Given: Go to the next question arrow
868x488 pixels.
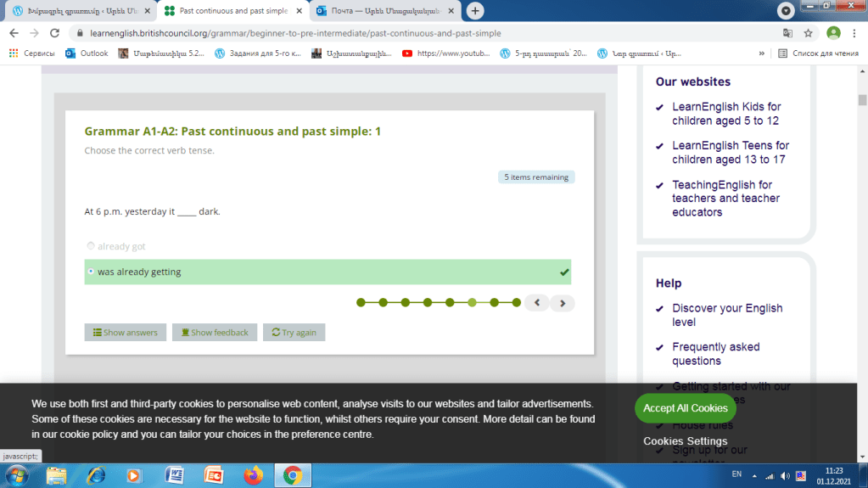Looking at the screenshot, I should tap(562, 303).
